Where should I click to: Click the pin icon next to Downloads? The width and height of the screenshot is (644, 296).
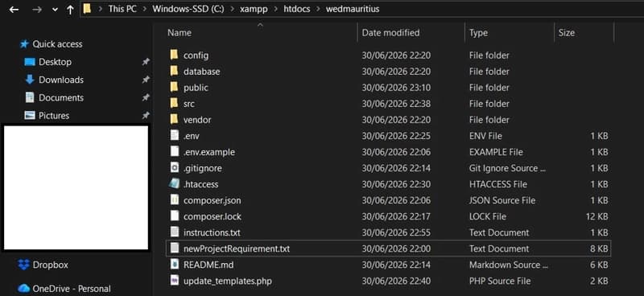(146, 80)
